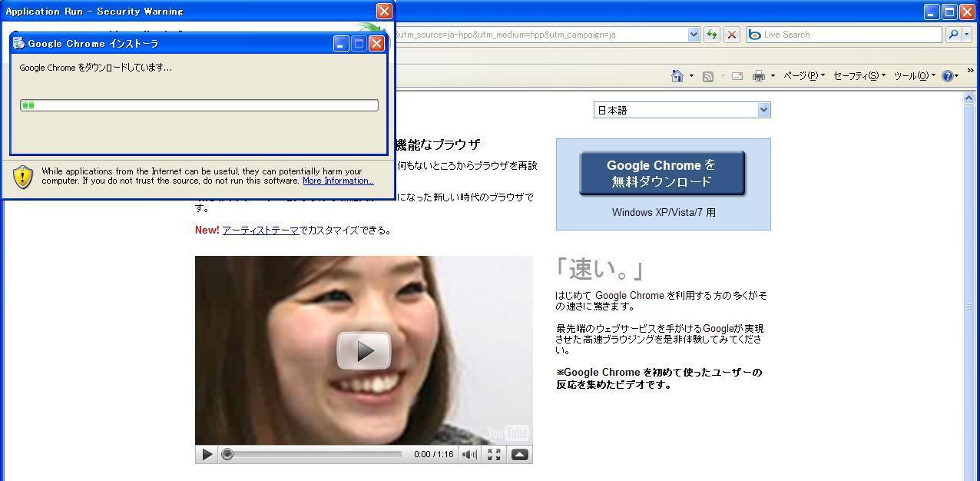Click the Print icon in command bar
Screen dimensions: 980x481
click(x=759, y=76)
